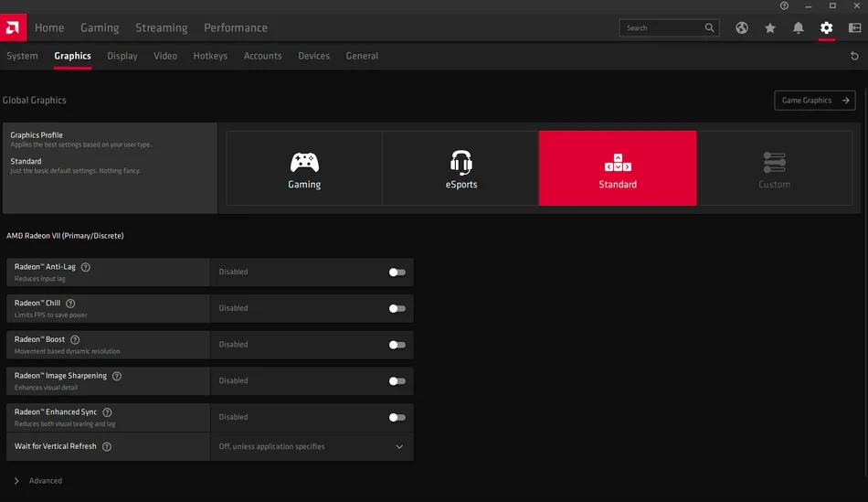
Task: Enable Radeon Enhanced Sync toggle
Action: 397,417
